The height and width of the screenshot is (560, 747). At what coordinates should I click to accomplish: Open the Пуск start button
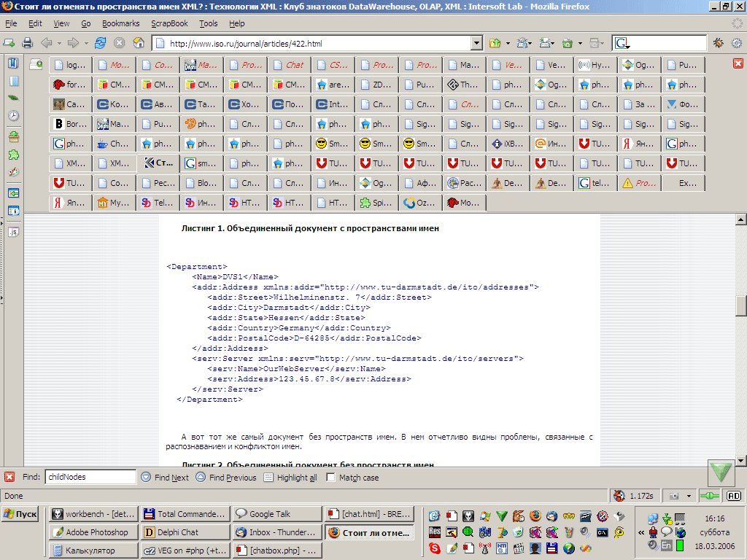20,514
